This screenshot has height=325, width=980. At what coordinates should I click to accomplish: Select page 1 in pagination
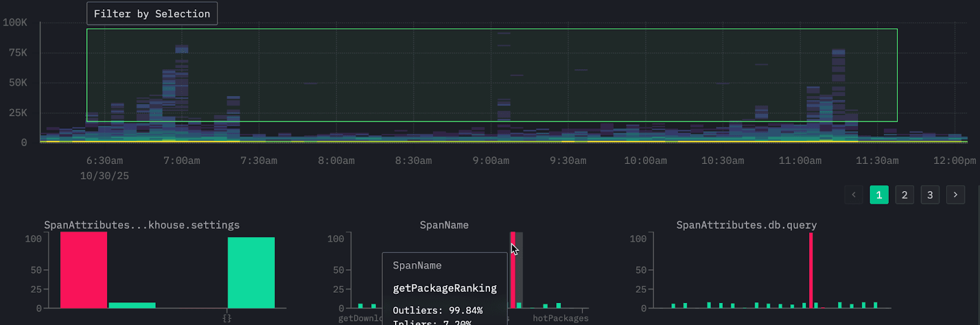(x=879, y=195)
